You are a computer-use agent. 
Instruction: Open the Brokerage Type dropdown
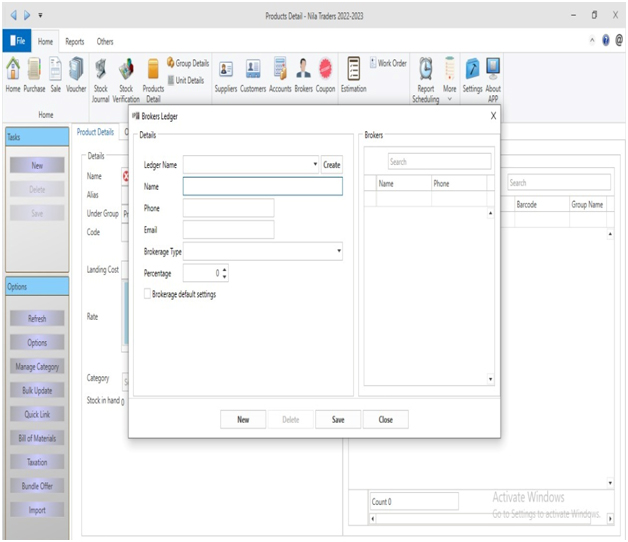click(x=339, y=251)
